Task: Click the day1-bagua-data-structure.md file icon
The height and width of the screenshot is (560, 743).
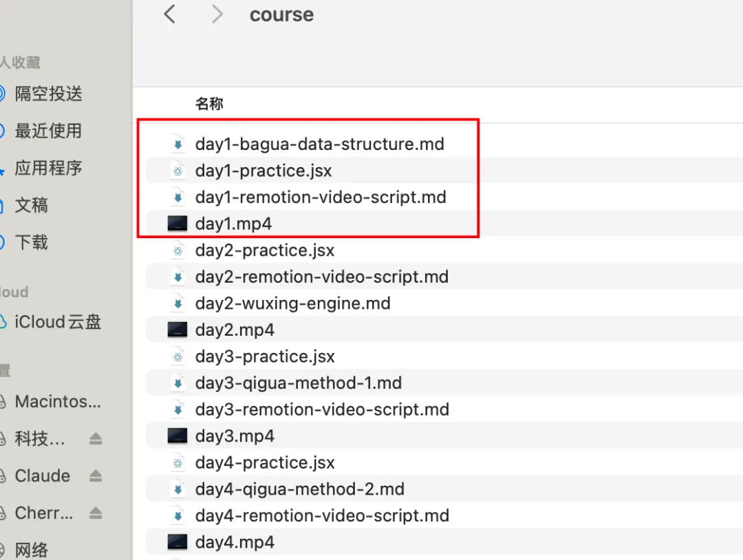Action: click(177, 144)
